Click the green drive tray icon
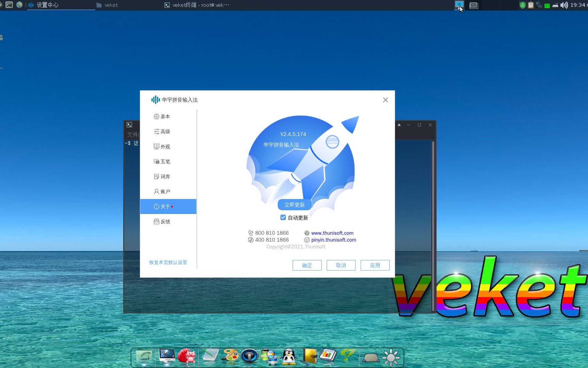Image resolution: width=588 pixels, height=368 pixels. (547, 5)
